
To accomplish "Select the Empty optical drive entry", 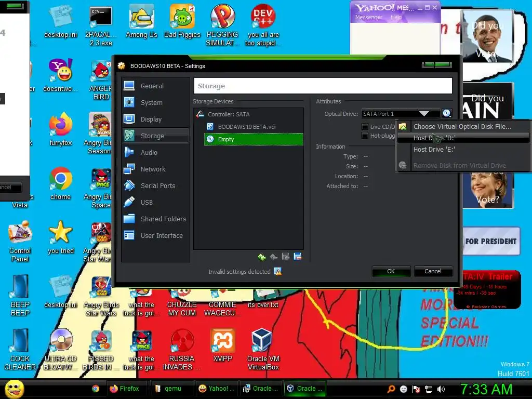I will point(254,139).
